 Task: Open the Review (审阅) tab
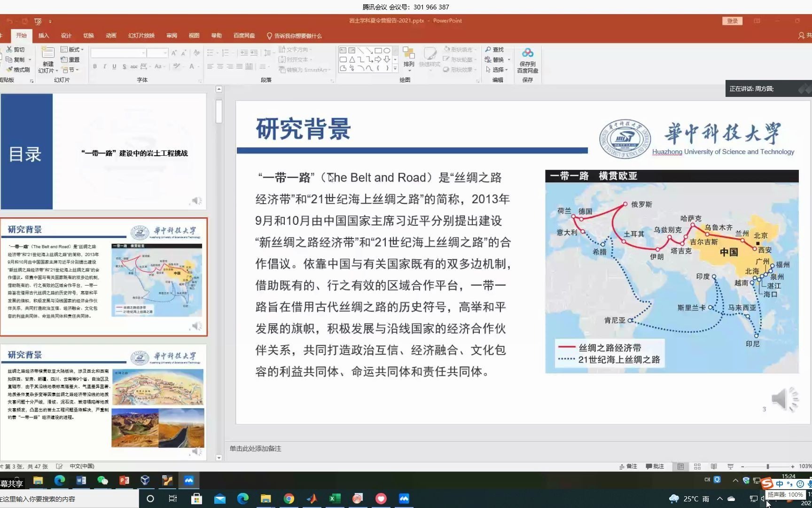172,36
